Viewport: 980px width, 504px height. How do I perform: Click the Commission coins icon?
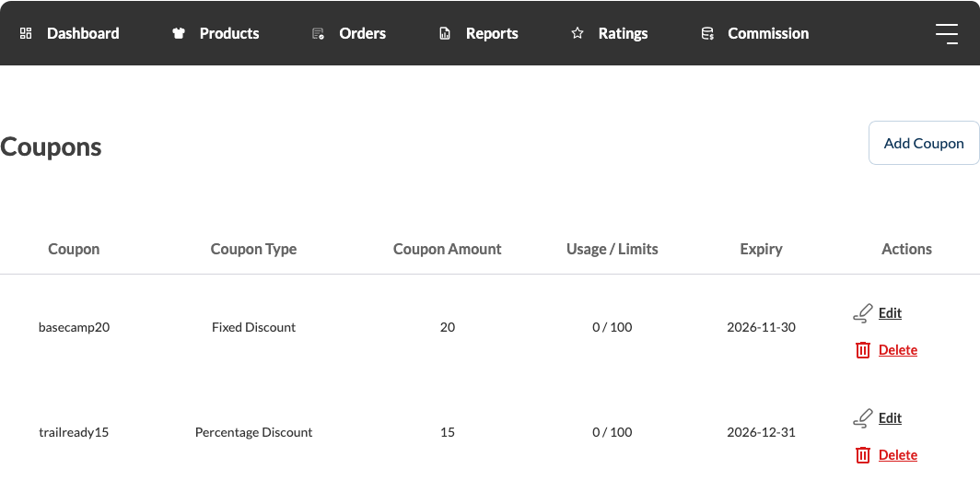click(x=706, y=33)
